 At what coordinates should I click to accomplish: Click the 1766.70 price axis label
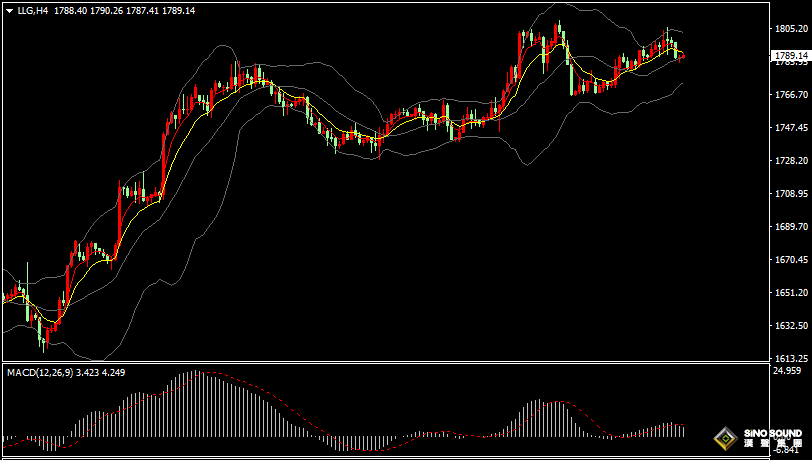pyautogui.click(x=790, y=95)
